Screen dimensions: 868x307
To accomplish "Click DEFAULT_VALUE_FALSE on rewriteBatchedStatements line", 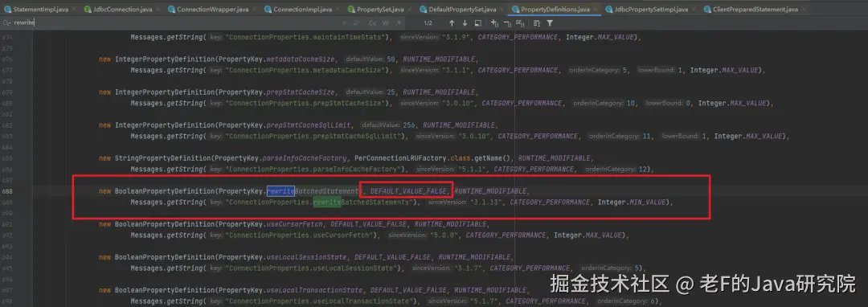I will [408, 191].
